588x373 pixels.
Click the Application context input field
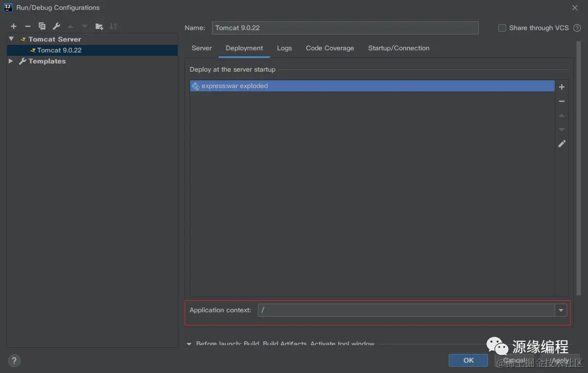(x=407, y=310)
